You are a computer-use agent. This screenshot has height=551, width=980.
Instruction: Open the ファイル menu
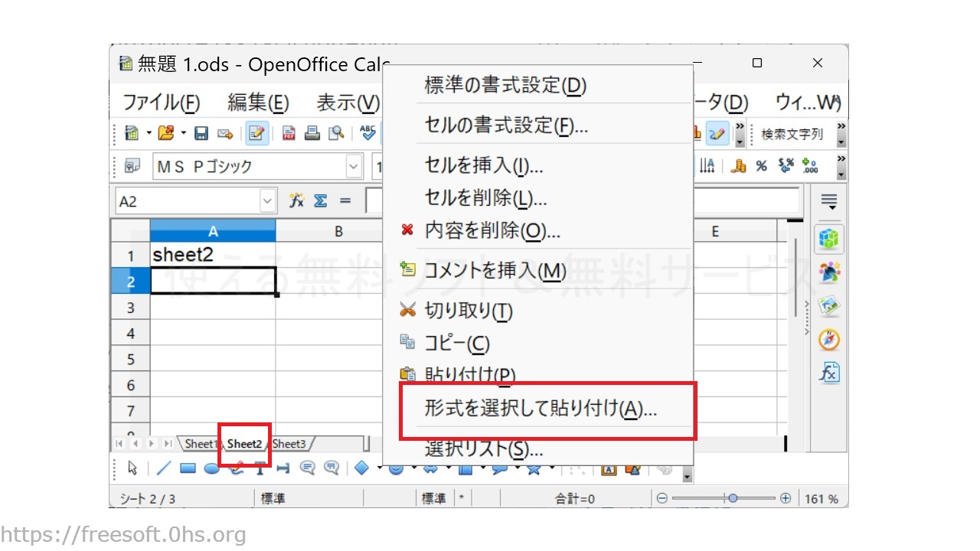pyautogui.click(x=162, y=102)
